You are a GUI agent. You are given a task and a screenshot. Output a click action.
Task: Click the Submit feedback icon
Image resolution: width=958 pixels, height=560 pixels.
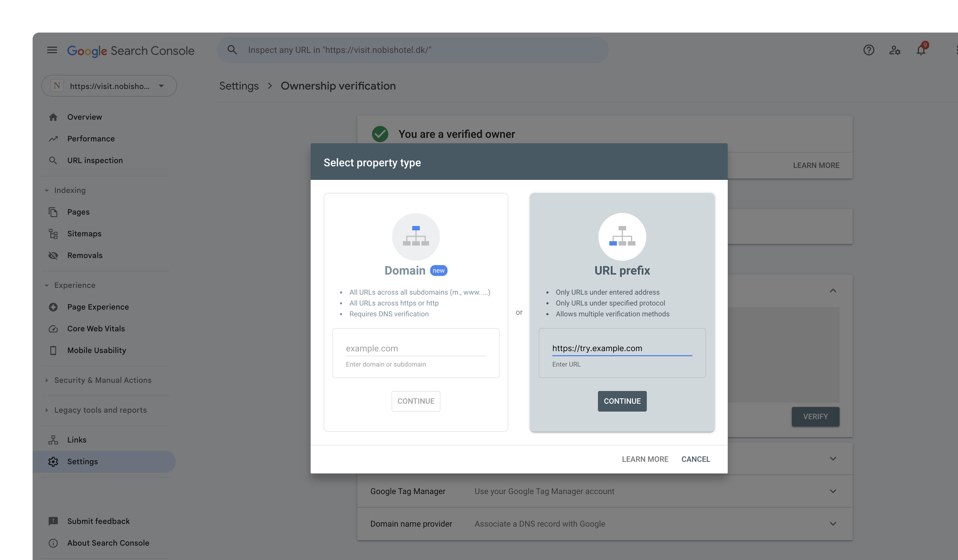pyautogui.click(x=53, y=521)
